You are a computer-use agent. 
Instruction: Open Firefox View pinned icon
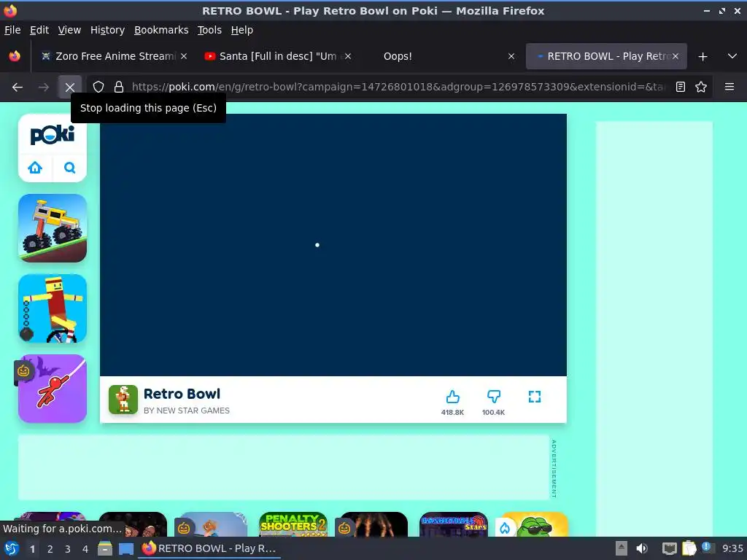(x=15, y=56)
